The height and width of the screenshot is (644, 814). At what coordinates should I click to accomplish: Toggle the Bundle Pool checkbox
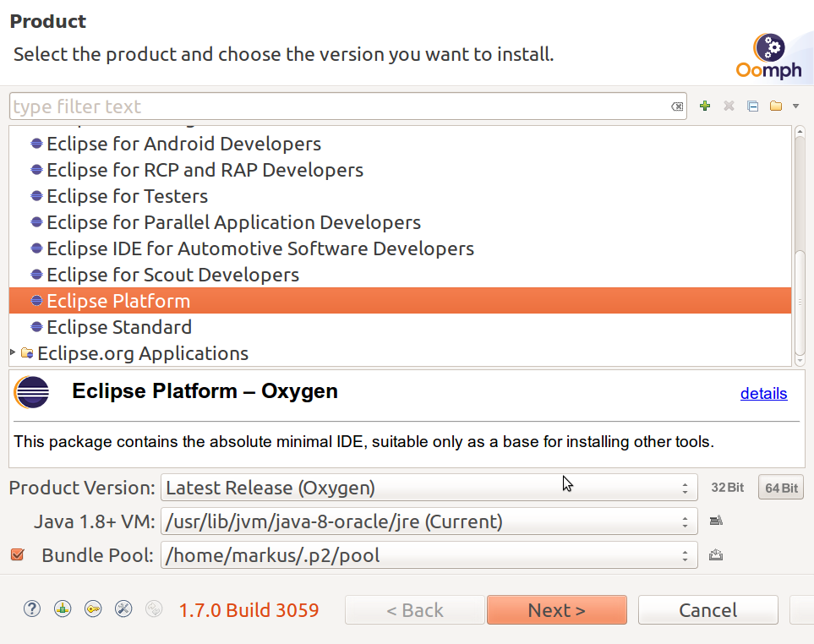pyautogui.click(x=18, y=554)
